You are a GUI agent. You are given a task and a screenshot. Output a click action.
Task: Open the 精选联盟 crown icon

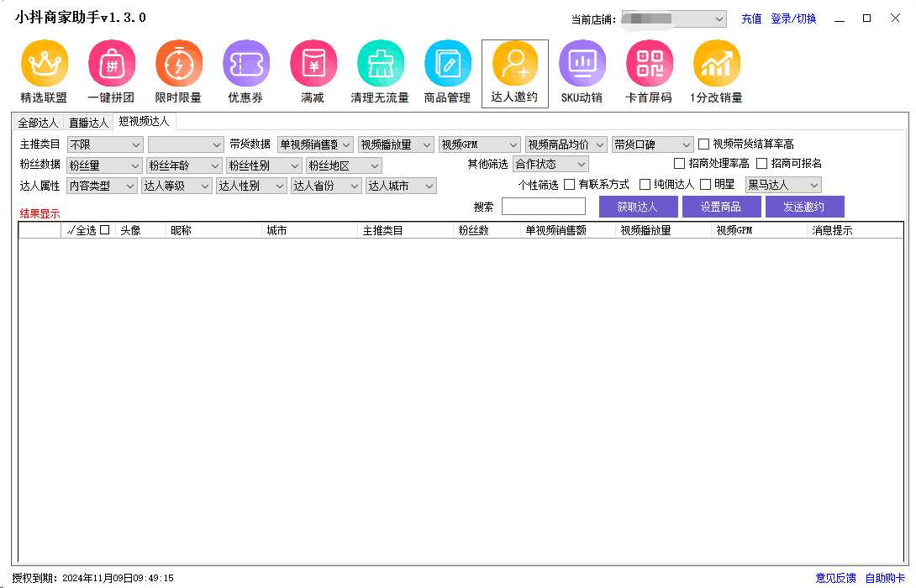click(44, 64)
